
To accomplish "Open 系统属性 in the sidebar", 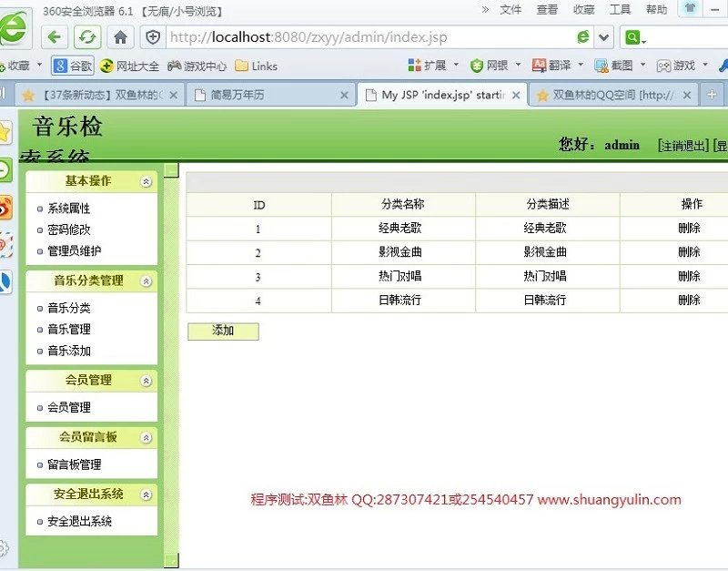I will click(x=69, y=209).
